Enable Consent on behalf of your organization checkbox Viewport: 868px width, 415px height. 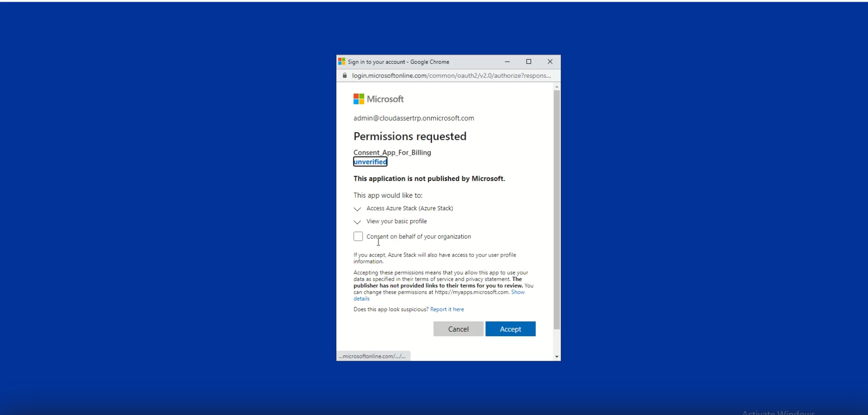(358, 237)
